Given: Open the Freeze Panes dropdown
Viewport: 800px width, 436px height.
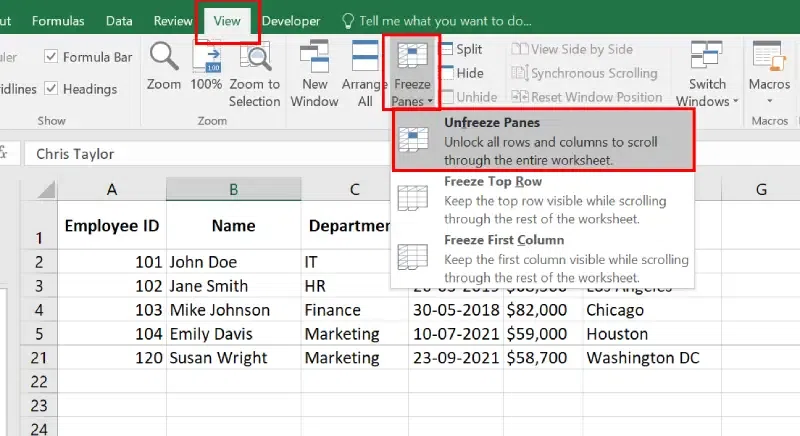Looking at the screenshot, I should click(x=412, y=75).
